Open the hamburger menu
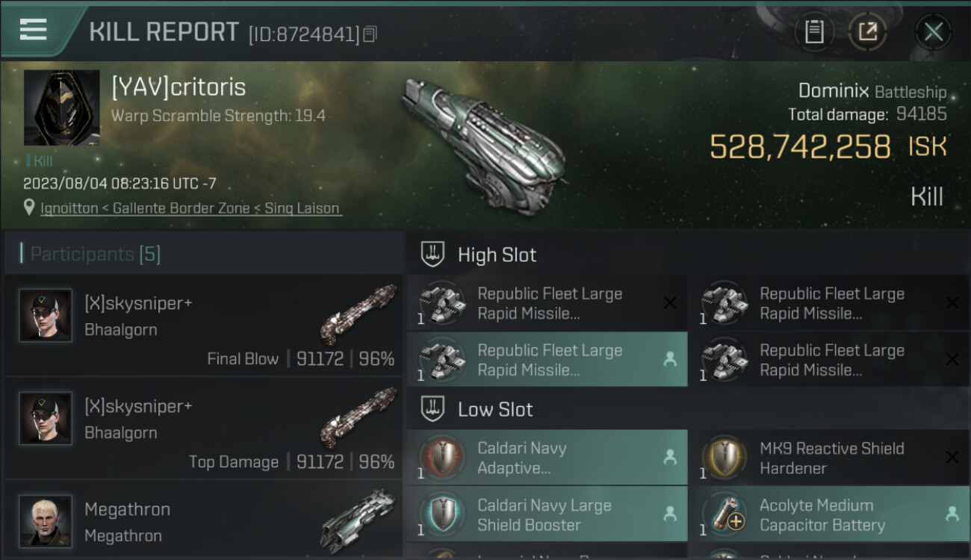The image size is (971, 560). [34, 30]
